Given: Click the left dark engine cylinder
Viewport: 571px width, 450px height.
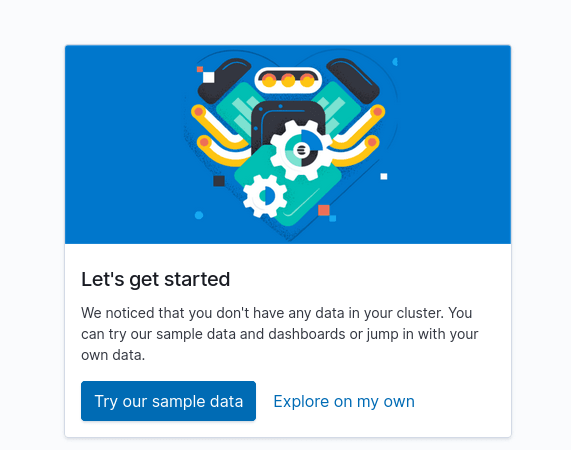Looking at the screenshot, I should tap(224, 81).
